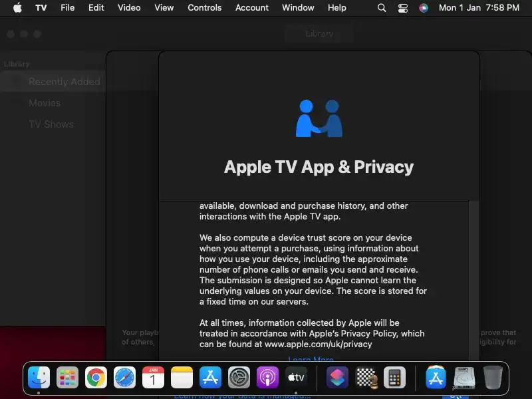
Task: Click the www.apple.com/uk/privacy text
Action: pyautogui.click(x=318, y=344)
